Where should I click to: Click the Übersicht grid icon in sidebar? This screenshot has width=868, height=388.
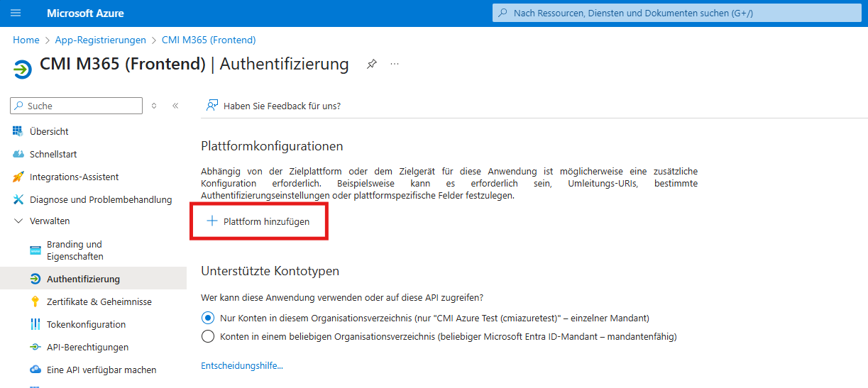tap(18, 131)
